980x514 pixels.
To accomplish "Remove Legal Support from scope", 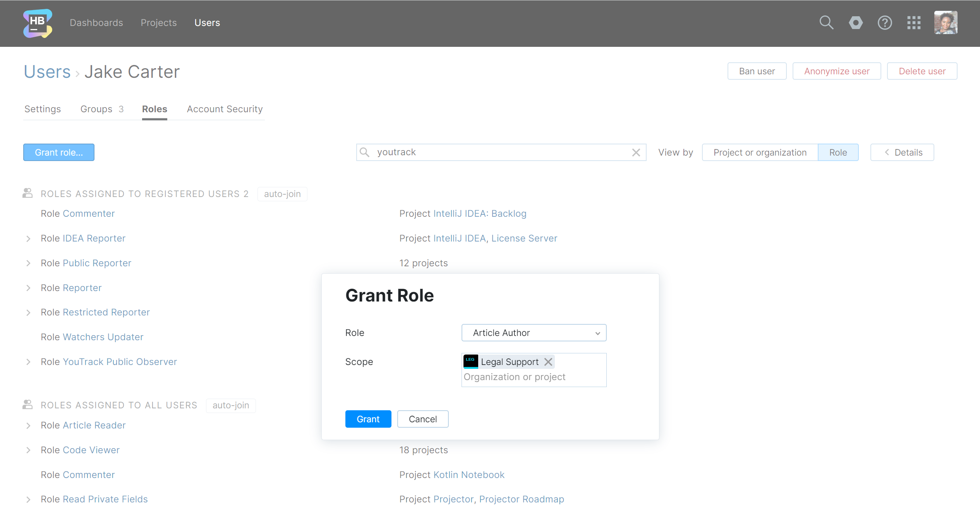I will tap(548, 362).
